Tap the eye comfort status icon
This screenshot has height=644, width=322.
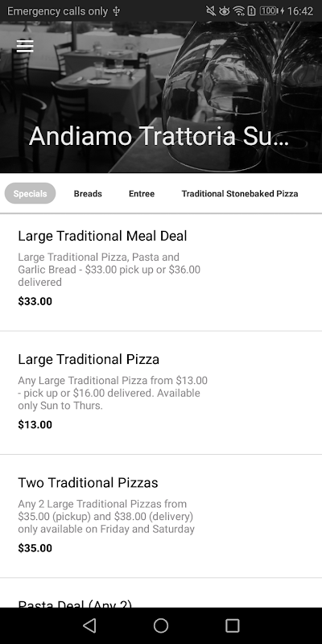(225, 11)
